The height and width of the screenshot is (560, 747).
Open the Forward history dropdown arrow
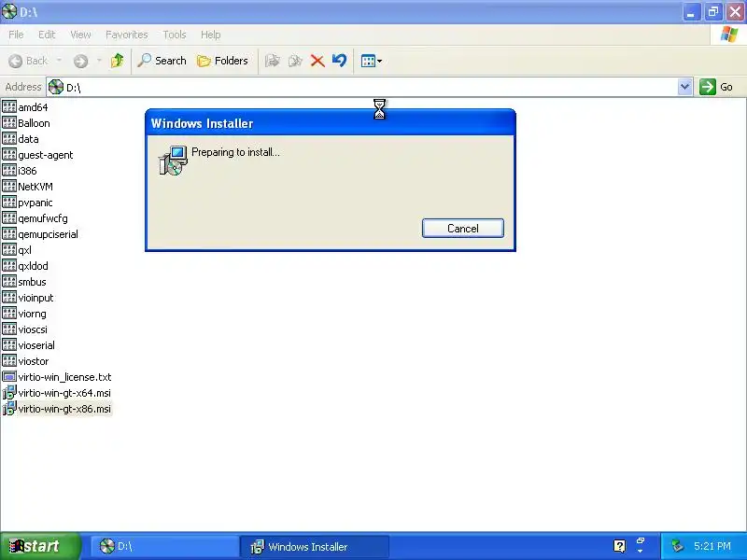pyautogui.click(x=99, y=61)
